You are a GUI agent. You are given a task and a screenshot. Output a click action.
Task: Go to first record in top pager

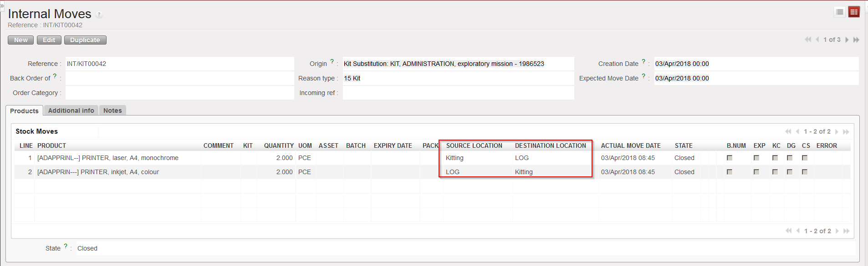(x=808, y=40)
